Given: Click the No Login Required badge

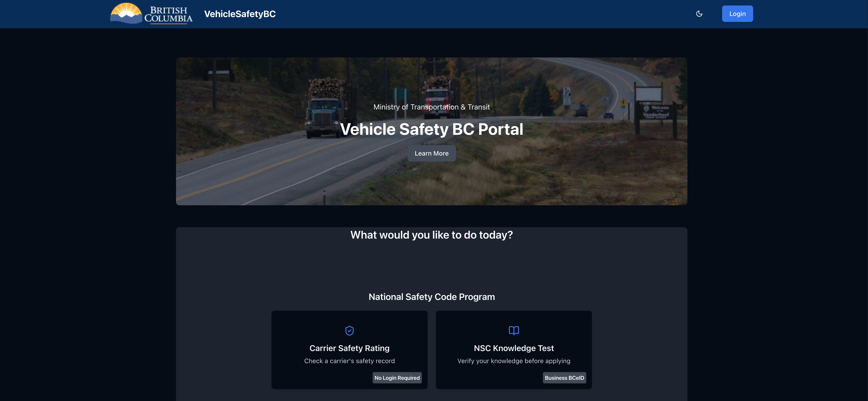Looking at the screenshot, I should point(397,378).
